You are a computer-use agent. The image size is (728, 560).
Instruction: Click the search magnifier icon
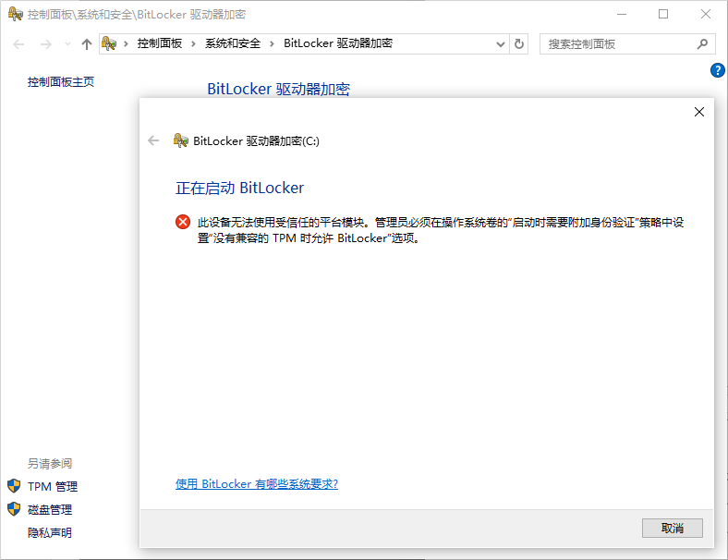tap(702, 44)
